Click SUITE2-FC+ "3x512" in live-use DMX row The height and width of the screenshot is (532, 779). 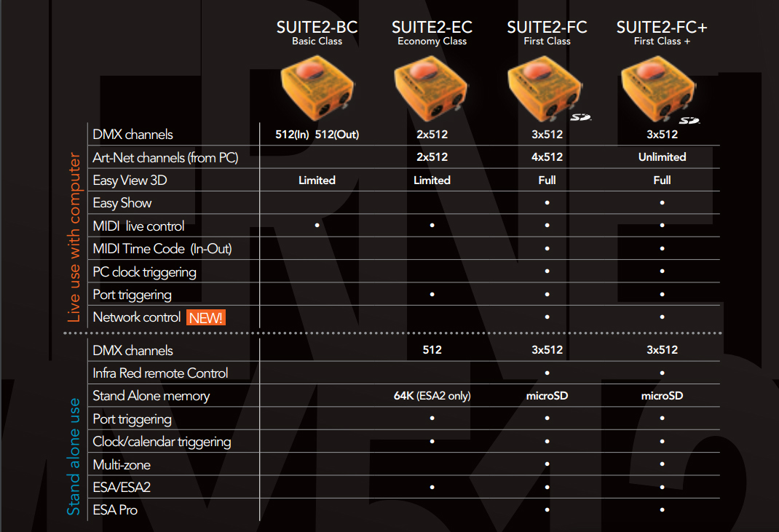coord(662,135)
